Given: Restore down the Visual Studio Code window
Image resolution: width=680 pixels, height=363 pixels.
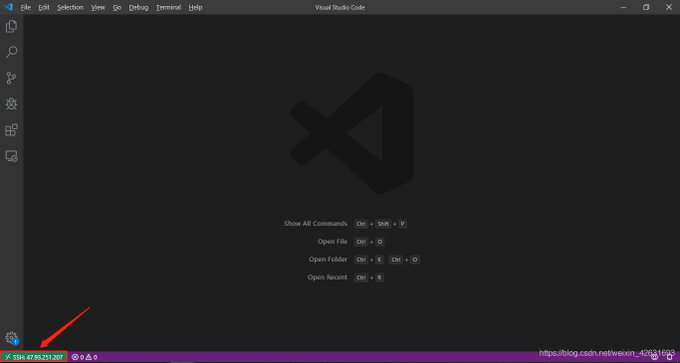Looking at the screenshot, I should pos(646,7).
